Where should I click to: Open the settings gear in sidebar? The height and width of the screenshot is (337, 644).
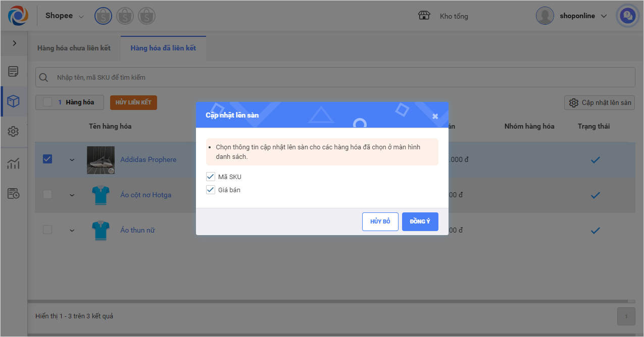coord(14,132)
